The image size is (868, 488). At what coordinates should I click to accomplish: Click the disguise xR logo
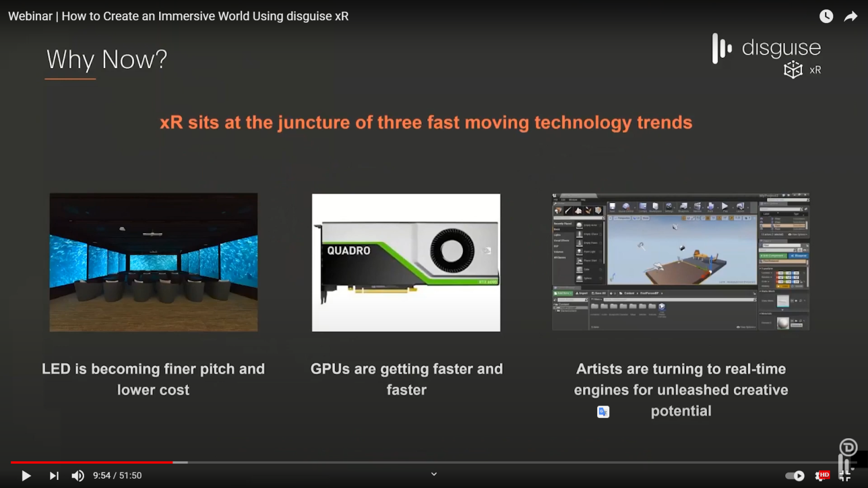[x=767, y=56]
